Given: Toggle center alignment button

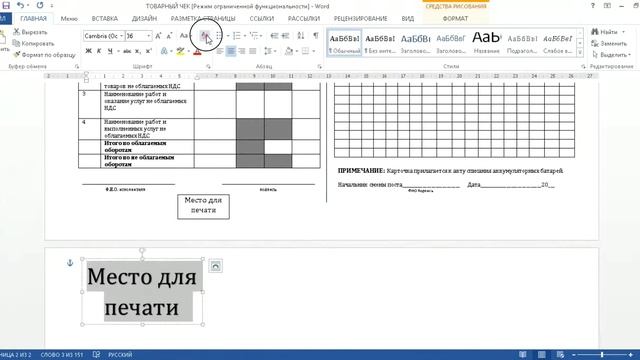Looking at the screenshot, I should (x=231, y=51).
